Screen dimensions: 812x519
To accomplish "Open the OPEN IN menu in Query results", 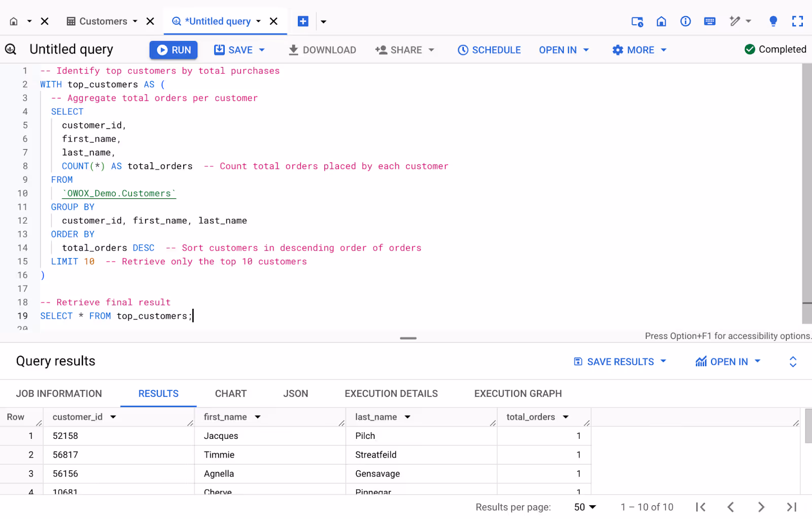I will (728, 362).
